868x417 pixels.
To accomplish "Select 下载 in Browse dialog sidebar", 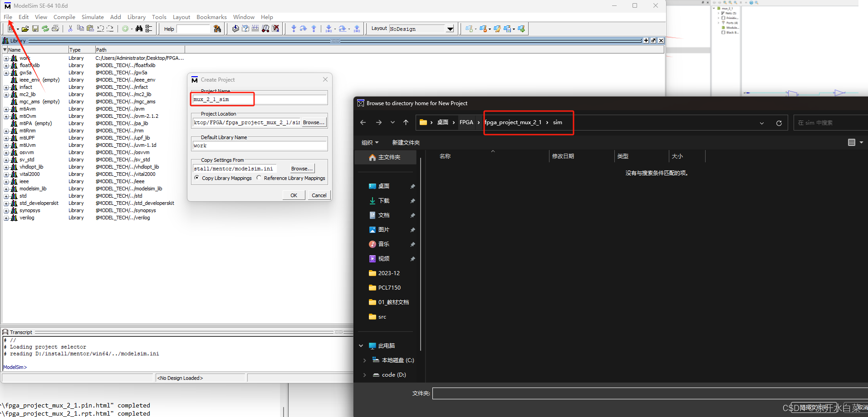I will click(384, 201).
